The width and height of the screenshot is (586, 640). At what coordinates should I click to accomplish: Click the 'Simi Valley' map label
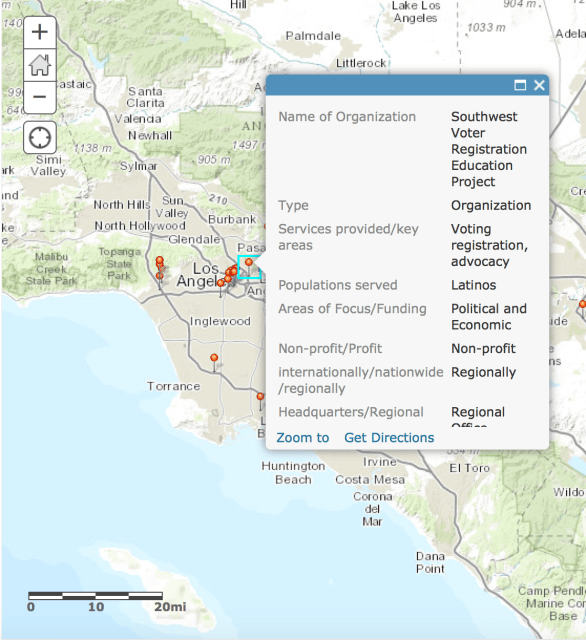[49, 165]
